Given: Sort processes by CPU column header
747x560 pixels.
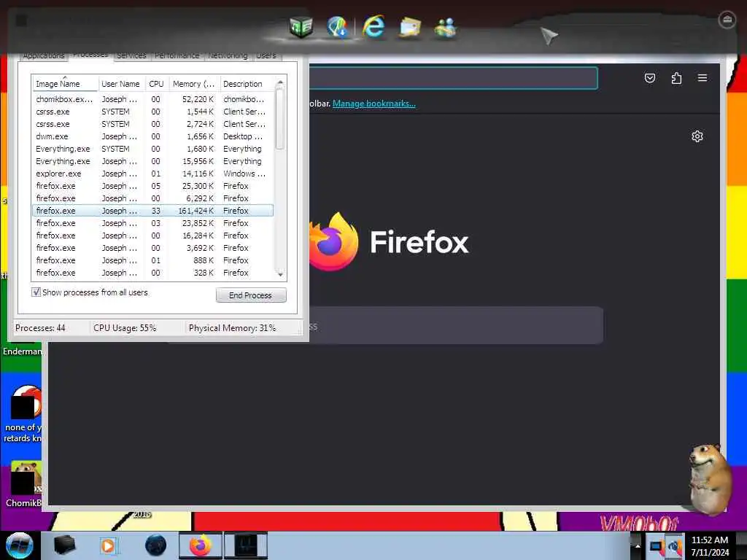Looking at the screenshot, I should (x=156, y=83).
